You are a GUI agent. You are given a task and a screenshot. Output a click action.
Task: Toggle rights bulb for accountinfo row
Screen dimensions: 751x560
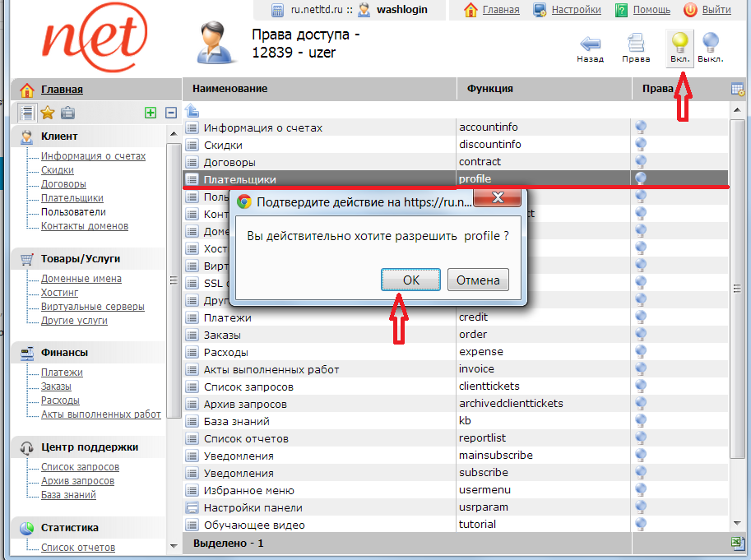[x=641, y=127]
